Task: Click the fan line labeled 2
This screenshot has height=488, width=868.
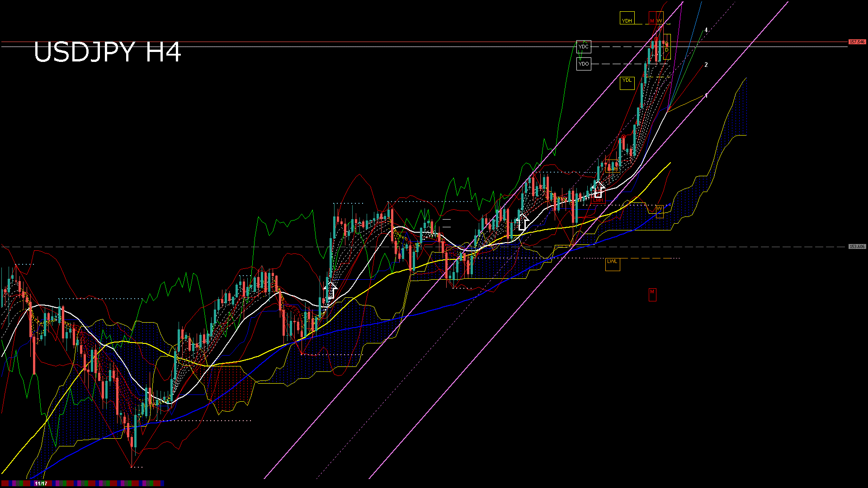Action: click(706, 65)
